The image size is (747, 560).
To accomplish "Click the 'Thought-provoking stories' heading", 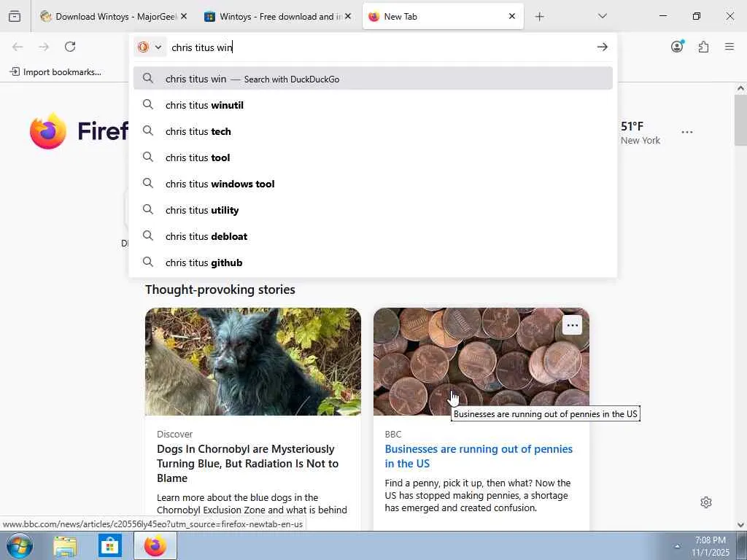I will tap(220, 289).
